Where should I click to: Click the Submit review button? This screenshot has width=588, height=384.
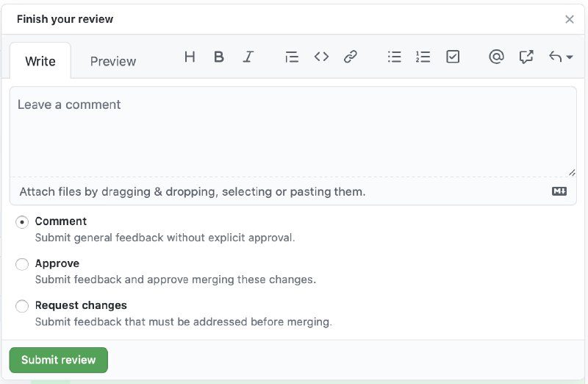tap(59, 360)
